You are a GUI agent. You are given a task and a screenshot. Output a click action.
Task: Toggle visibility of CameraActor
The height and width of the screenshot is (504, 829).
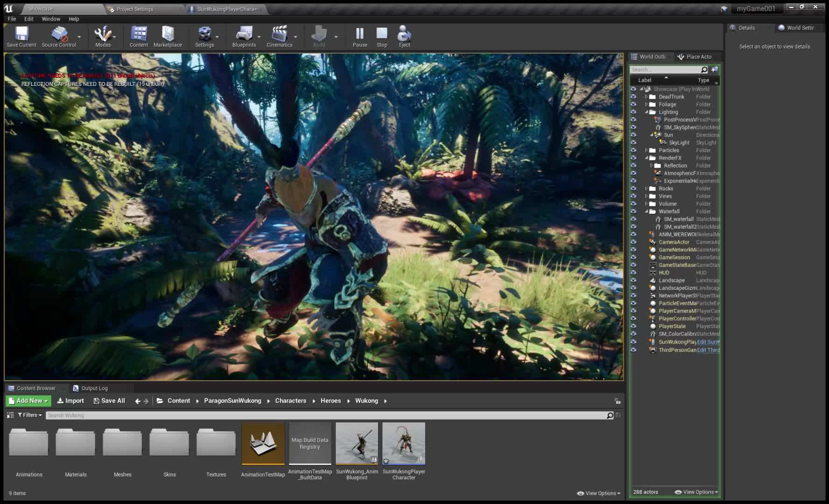click(633, 242)
